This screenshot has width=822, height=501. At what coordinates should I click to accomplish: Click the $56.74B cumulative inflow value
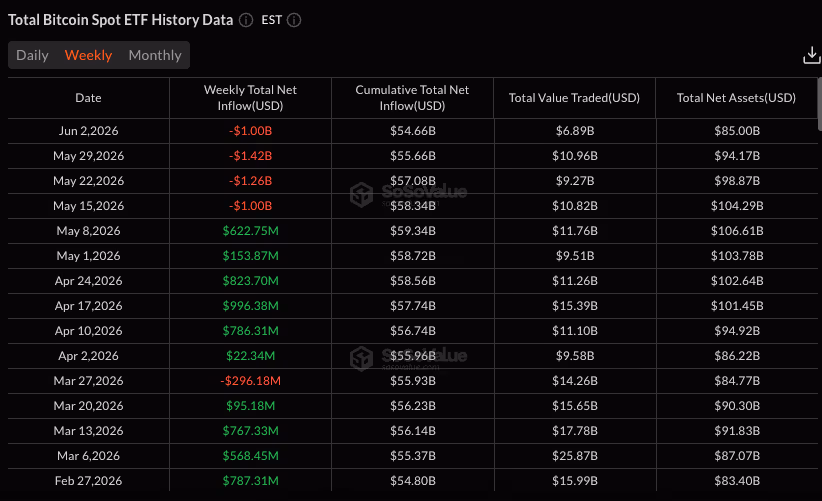[413, 331]
